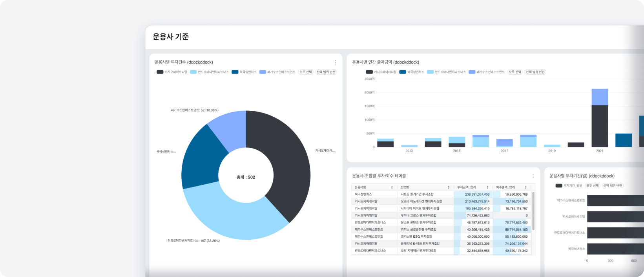Toggle 안드로메다벤처파트너스 legend in pie chart

coord(209,72)
